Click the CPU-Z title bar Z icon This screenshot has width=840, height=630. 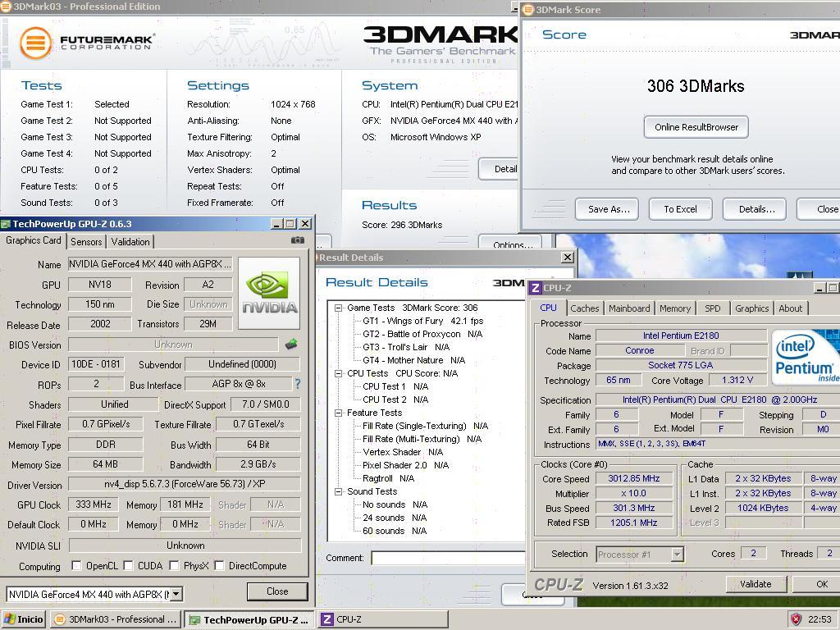[x=535, y=288]
